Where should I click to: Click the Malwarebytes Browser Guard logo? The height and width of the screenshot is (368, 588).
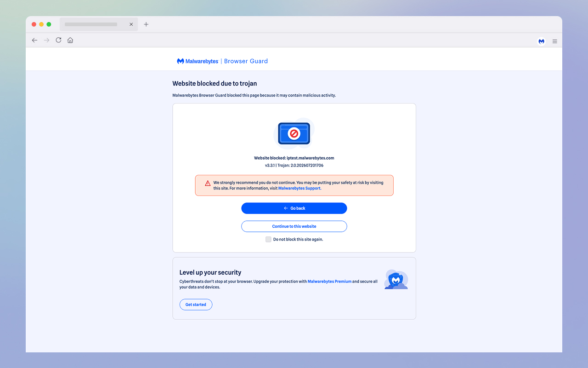[x=222, y=61]
